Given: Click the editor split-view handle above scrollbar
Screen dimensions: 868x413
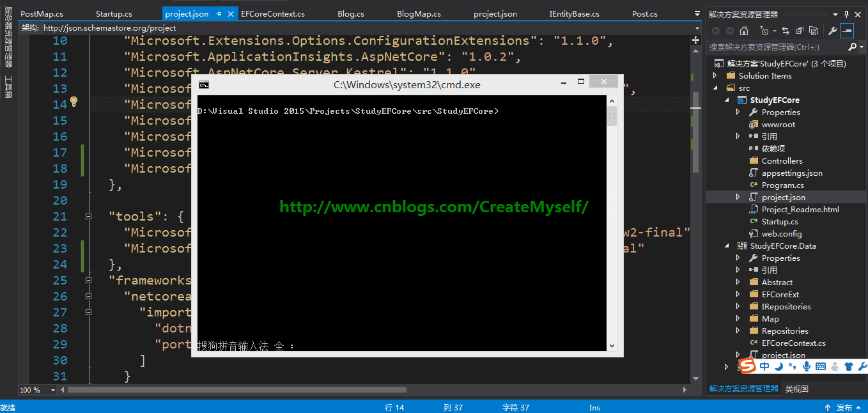Looking at the screenshot, I should (697, 40).
